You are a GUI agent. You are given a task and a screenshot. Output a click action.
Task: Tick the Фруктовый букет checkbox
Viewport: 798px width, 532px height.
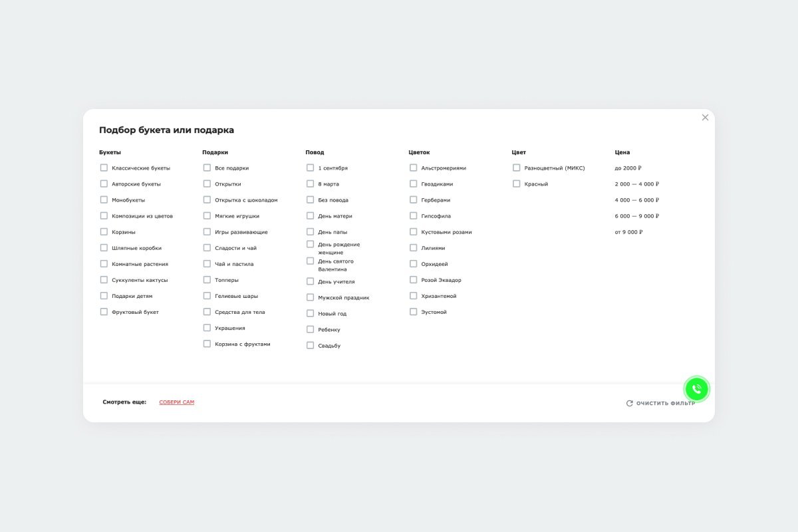(104, 311)
